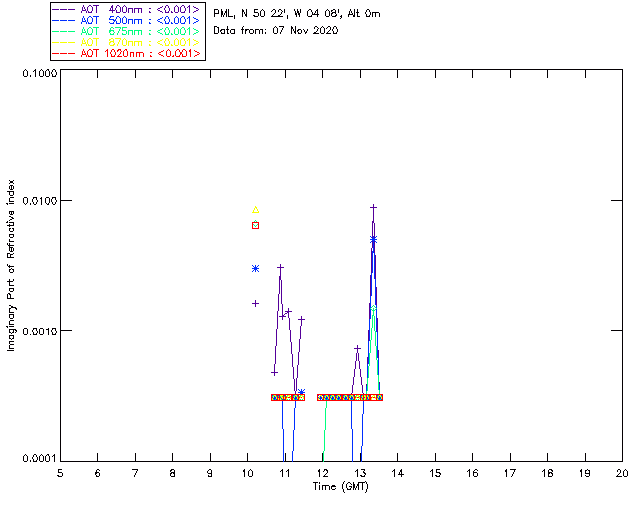Select the AOT 500nm legend entry

(x=127, y=20)
